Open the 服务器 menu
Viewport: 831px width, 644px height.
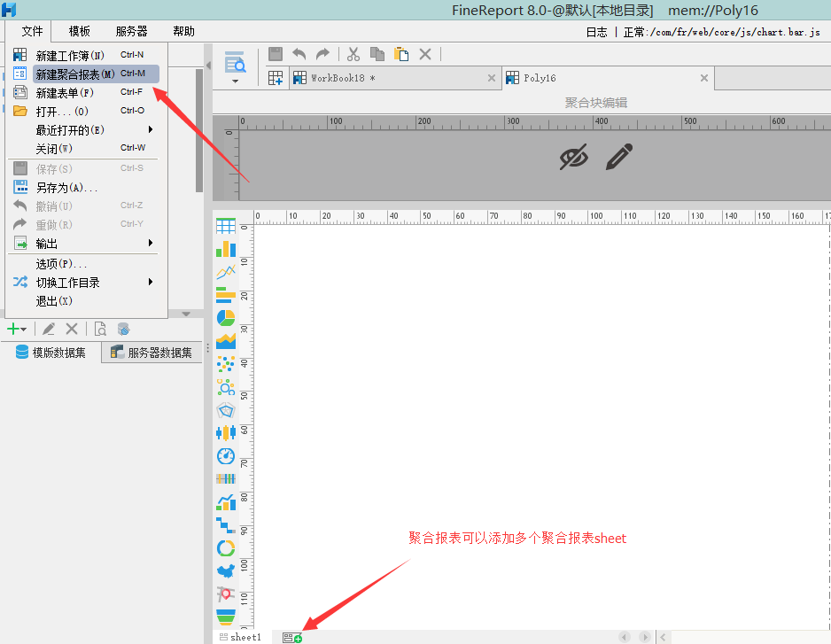pos(131,32)
